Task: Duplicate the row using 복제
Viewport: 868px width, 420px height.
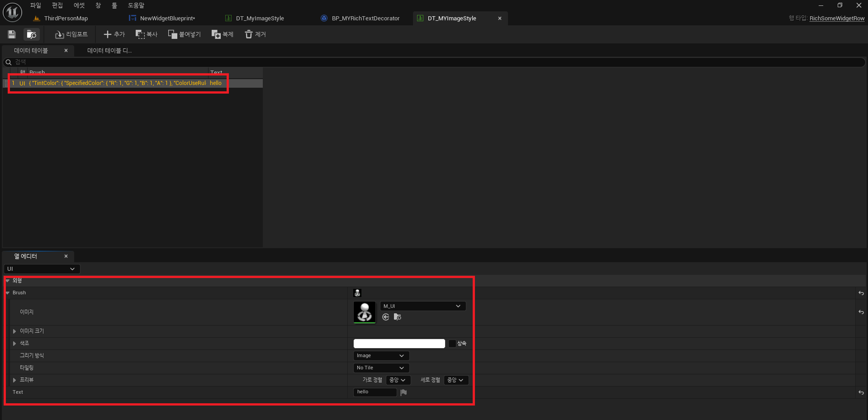Action: pyautogui.click(x=223, y=34)
